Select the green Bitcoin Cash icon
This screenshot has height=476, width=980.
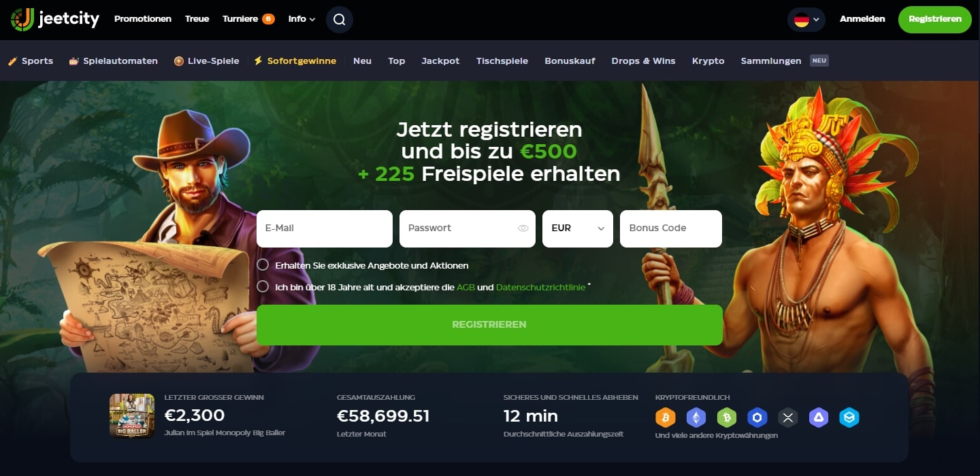click(x=727, y=418)
